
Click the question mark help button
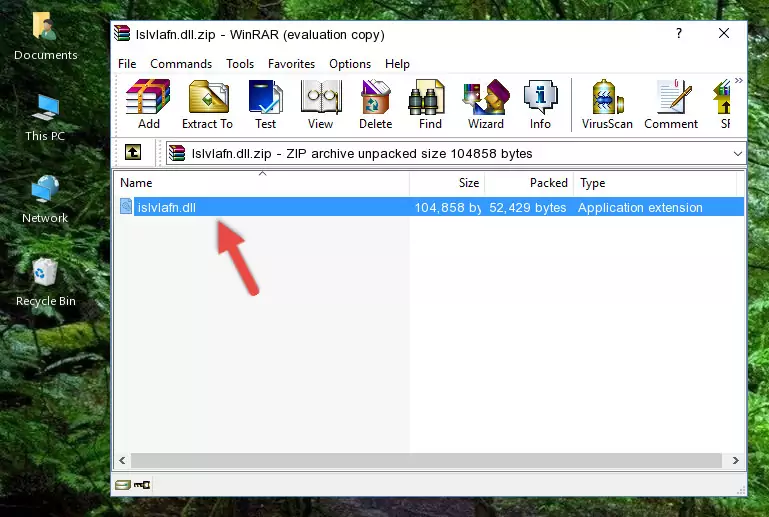pos(679,33)
